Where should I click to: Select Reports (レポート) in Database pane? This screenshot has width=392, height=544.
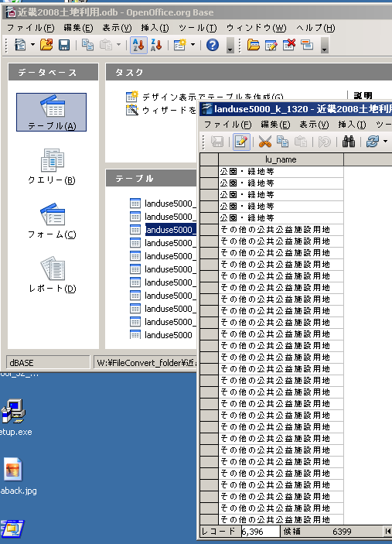coord(52,275)
